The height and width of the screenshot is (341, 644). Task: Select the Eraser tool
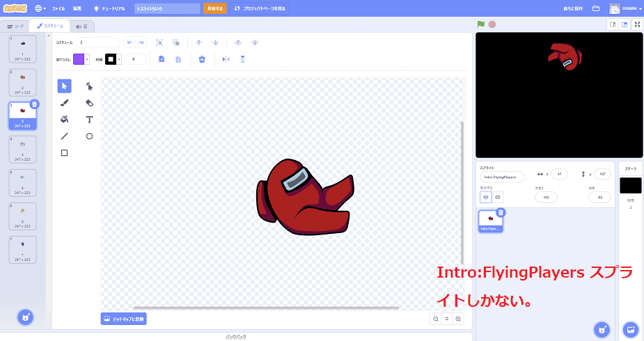[x=89, y=103]
